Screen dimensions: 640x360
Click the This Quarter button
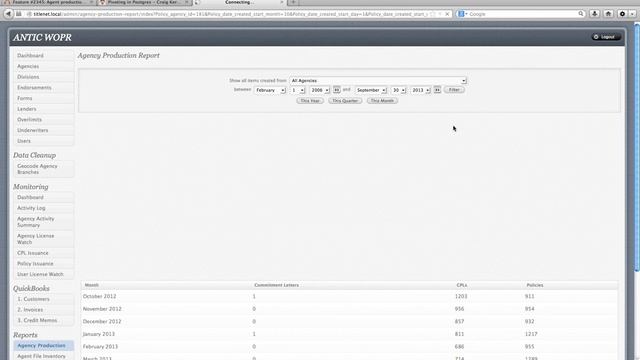tap(345, 100)
